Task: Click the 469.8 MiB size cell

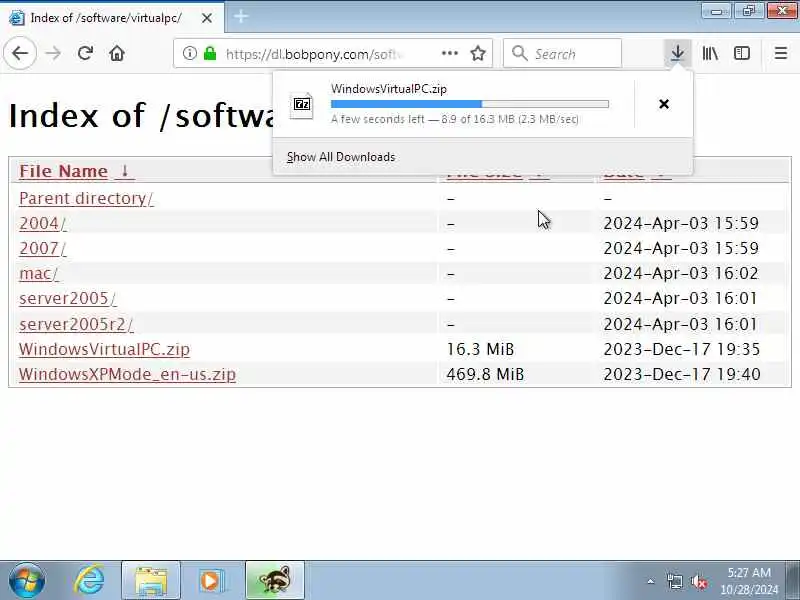Action: (x=485, y=374)
